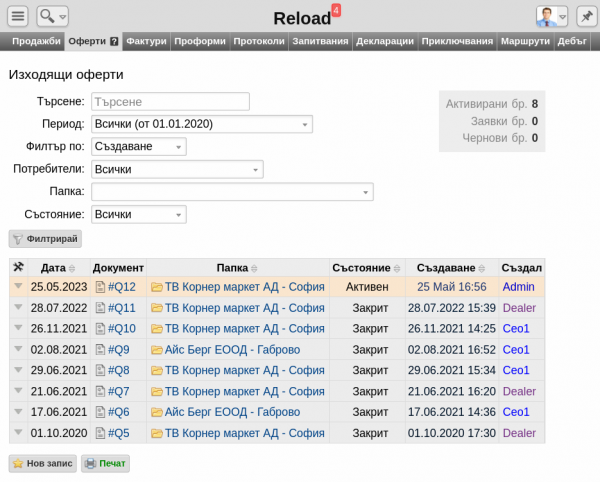Image resolution: width=600 pixels, height=482 pixels.
Task: Open the Запитвания tab
Action: tap(322, 42)
